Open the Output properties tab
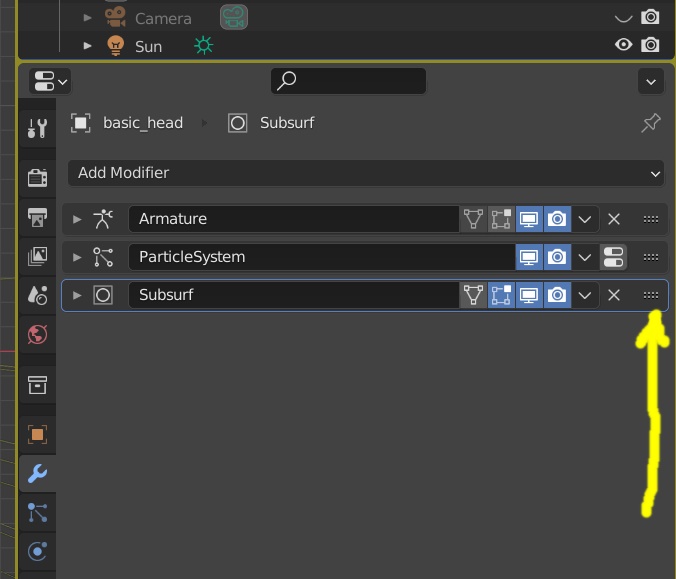 [x=37, y=217]
